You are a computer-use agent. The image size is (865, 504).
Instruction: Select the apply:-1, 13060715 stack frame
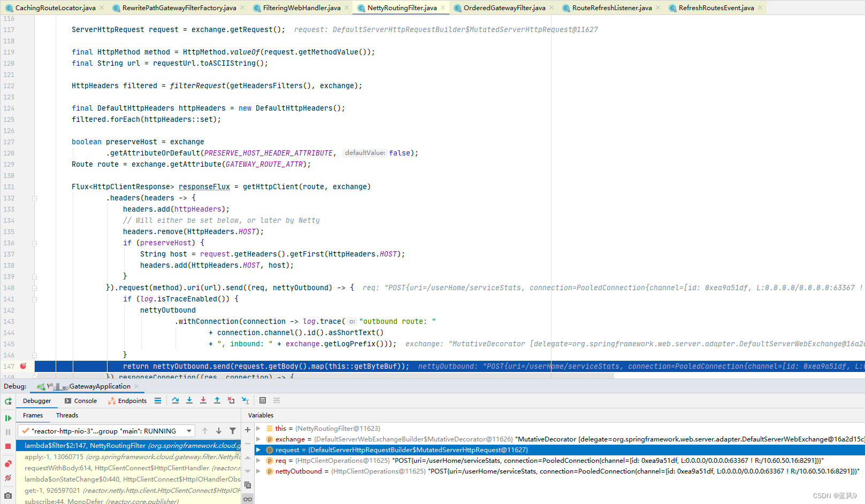128,457
